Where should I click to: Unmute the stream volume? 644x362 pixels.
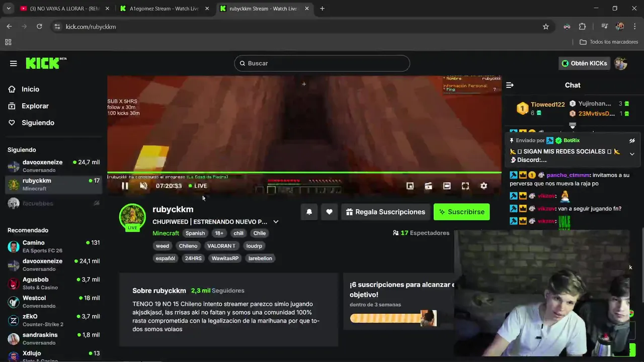[x=143, y=186]
